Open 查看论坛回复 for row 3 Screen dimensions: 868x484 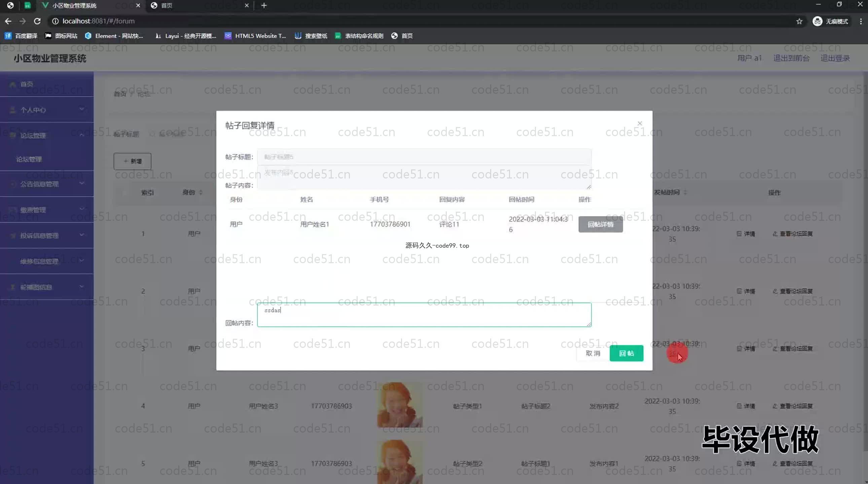point(793,349)
